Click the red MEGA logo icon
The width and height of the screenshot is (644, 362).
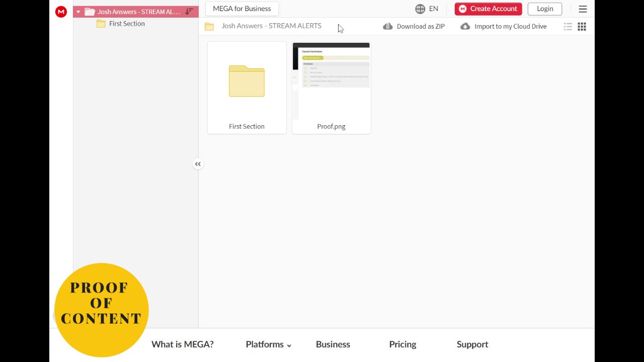pos(61,12)
